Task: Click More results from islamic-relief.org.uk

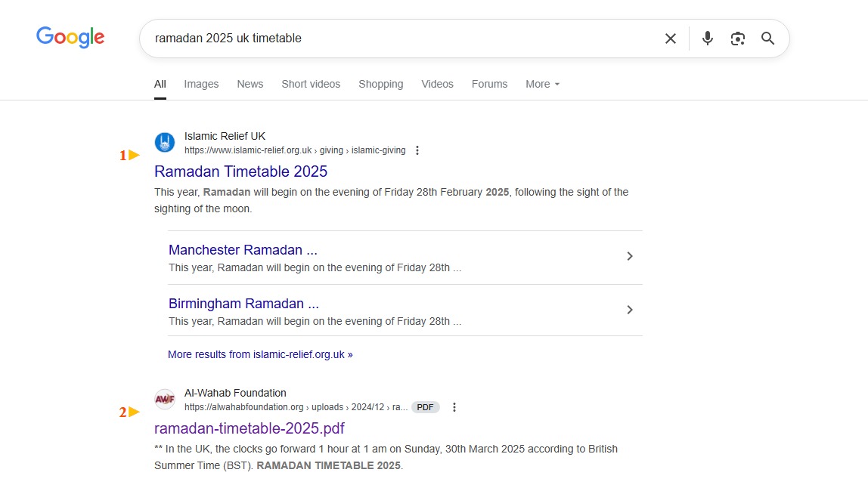Action: point(260,354)
